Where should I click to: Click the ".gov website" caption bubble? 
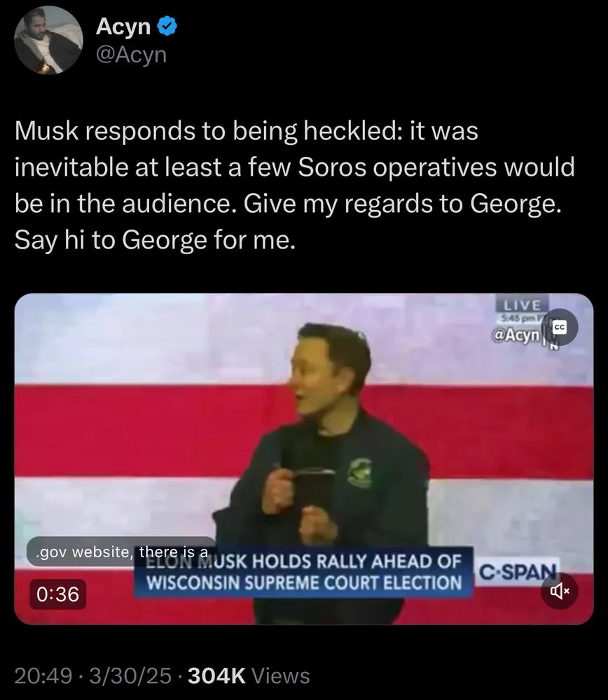point(121,552)
